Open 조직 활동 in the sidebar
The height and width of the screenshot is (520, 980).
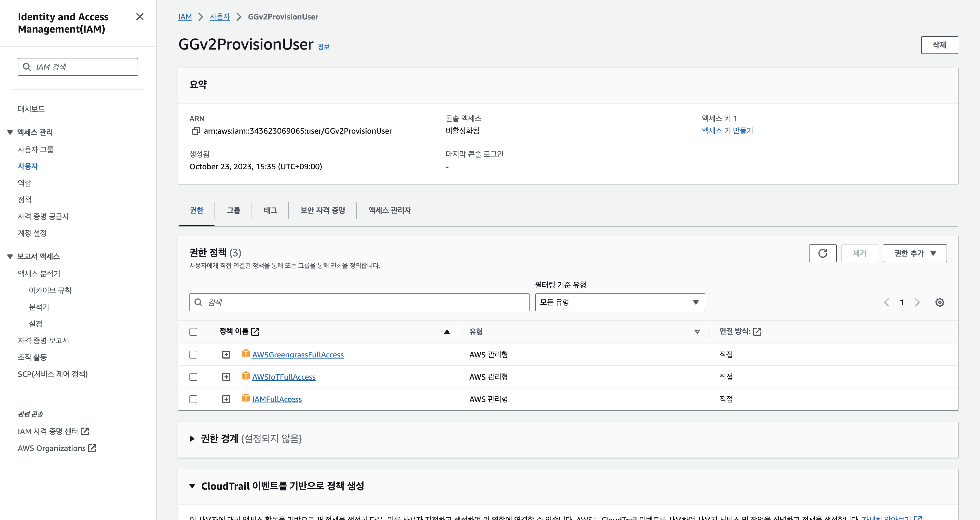(x=32, y=357)
